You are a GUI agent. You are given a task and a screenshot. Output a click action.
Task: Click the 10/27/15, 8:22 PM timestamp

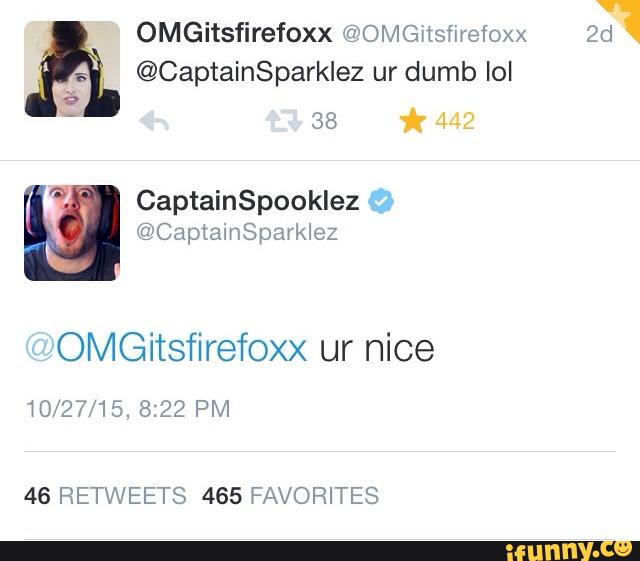click(x=128, y=409)
